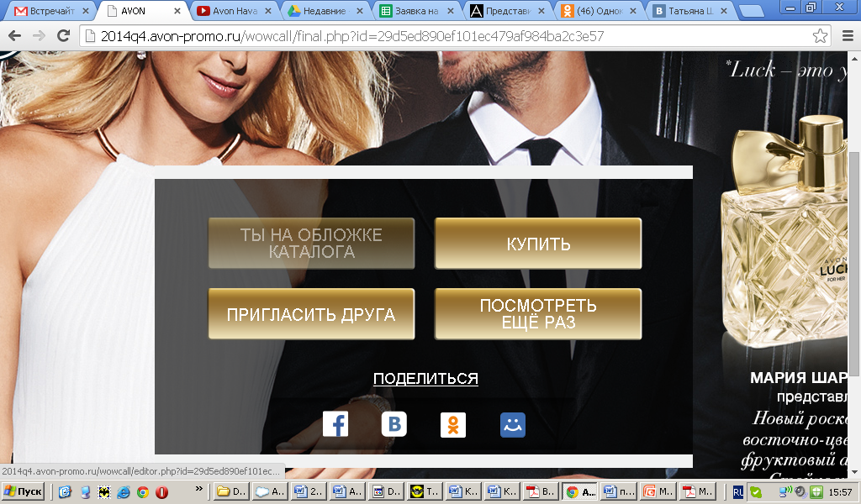The image size is (861, 504).
Task: Close the Заявка на spreadsheet tab
Action: (x=451, y=10)
